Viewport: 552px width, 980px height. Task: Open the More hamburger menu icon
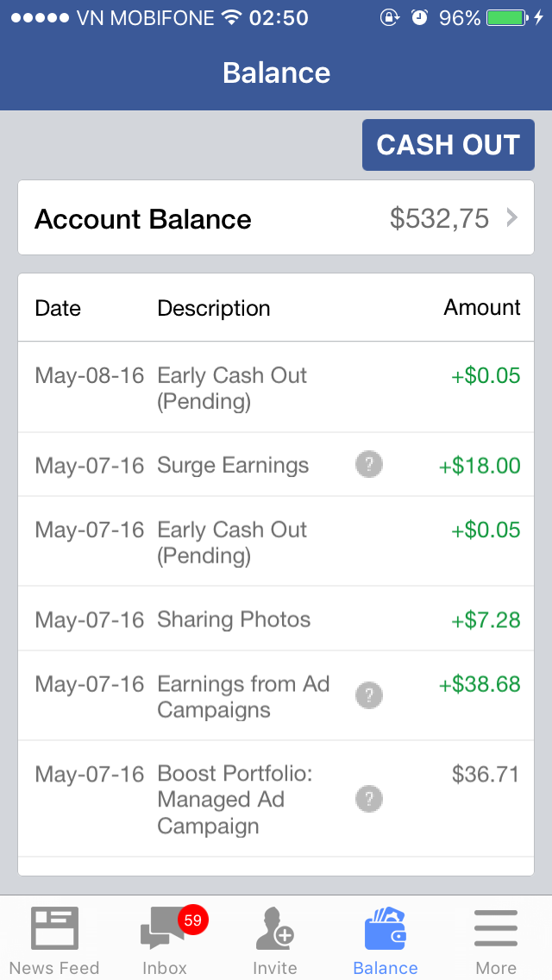496,929
